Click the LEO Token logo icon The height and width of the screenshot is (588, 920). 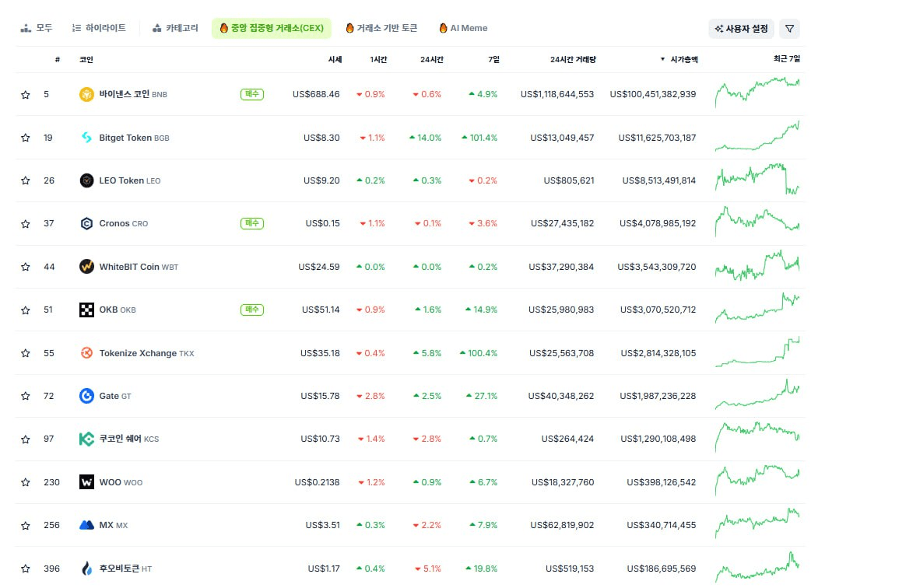[x=86, y=180]
